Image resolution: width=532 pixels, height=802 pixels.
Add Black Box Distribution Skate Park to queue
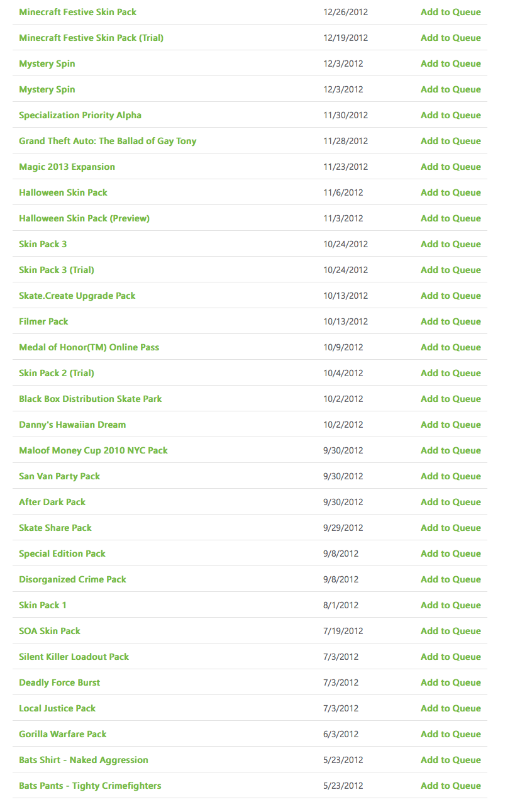pos(451,399)
